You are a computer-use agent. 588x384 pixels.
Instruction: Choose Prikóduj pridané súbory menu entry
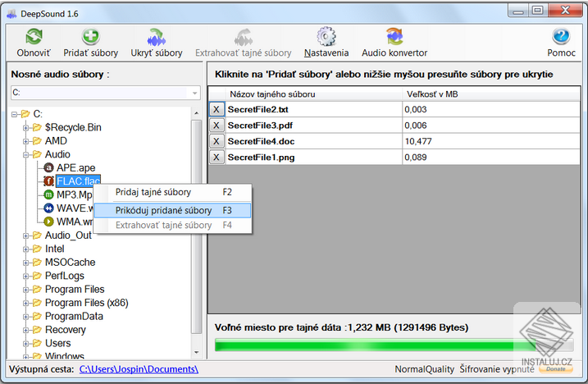coord(172,211)
